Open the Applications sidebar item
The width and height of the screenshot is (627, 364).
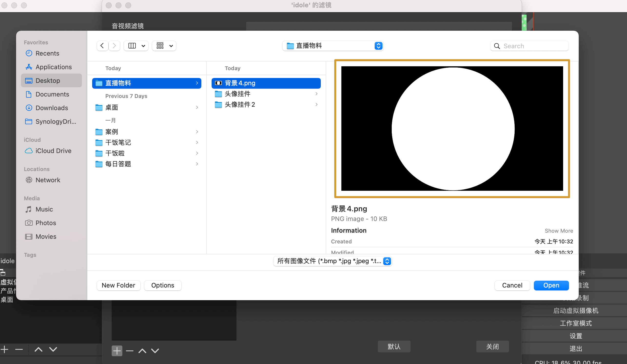tap(53, 67)
